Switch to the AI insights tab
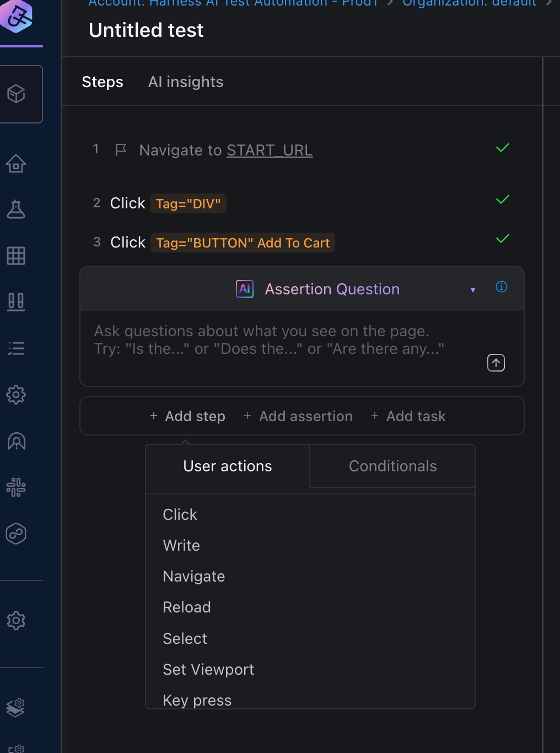 coord(186,82)
